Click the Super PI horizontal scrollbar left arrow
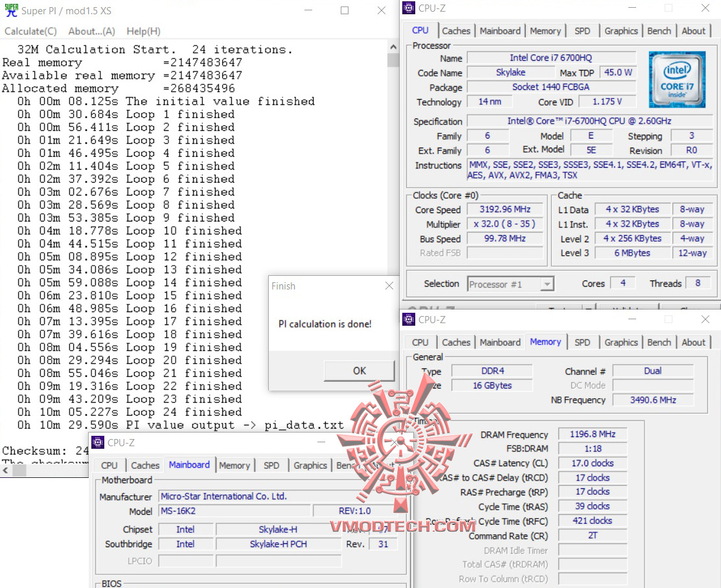Viewport: 721px width, 588px height. (6, 471)
